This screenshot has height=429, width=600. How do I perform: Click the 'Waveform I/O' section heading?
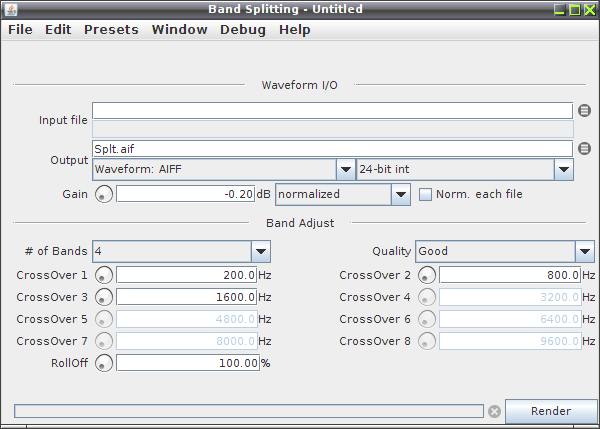click(x=300, y=85)
